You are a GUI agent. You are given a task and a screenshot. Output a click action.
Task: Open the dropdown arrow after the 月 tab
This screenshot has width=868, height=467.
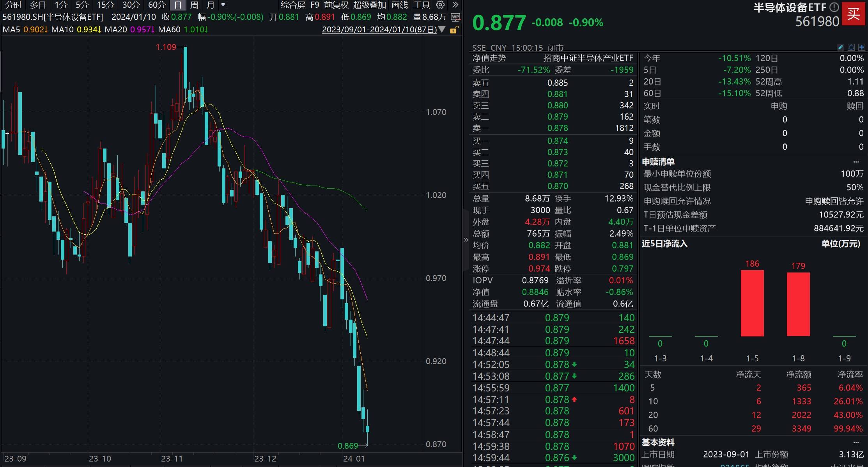223,5
